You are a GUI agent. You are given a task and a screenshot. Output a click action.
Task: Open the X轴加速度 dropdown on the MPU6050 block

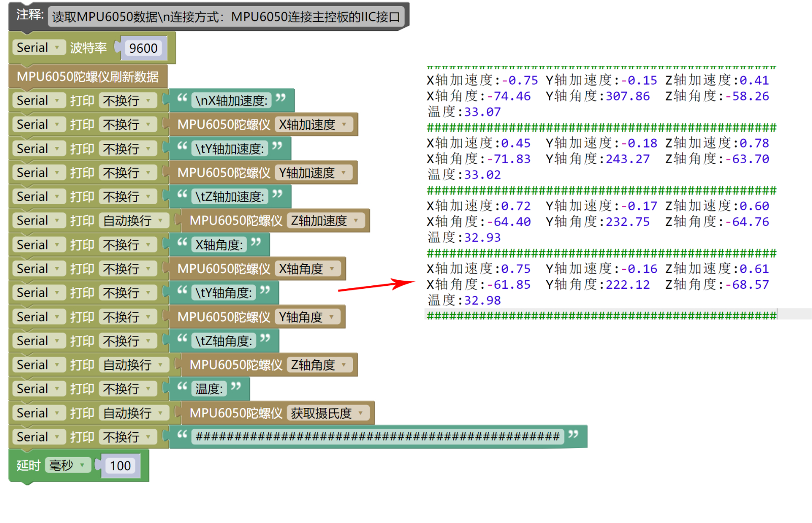coord(313,125)
